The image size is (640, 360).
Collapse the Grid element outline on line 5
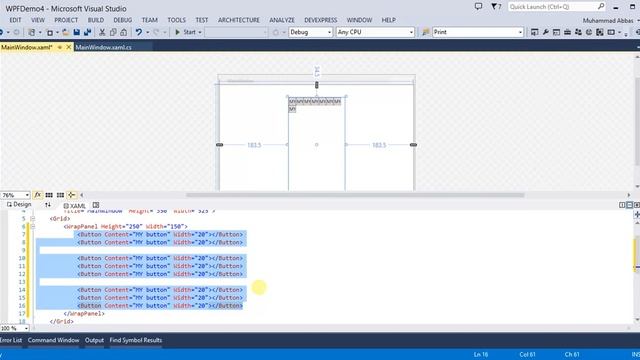pos(33,219)
